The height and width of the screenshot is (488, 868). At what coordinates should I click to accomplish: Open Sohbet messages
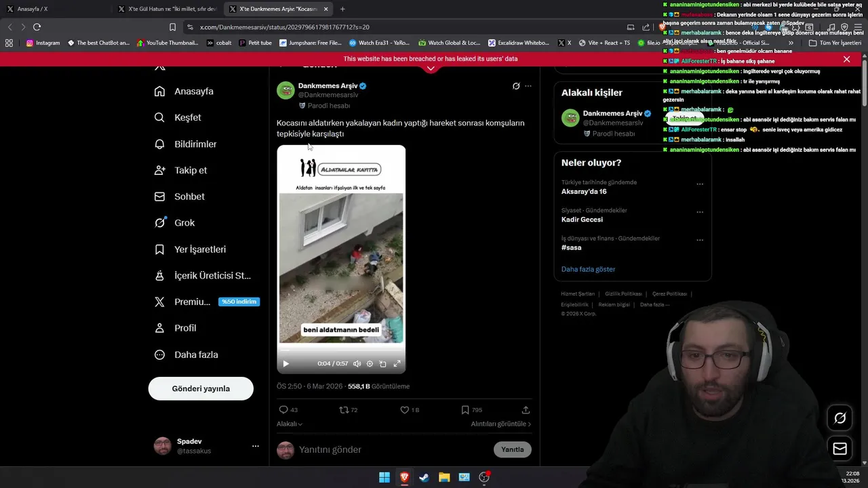click(180, 197)
